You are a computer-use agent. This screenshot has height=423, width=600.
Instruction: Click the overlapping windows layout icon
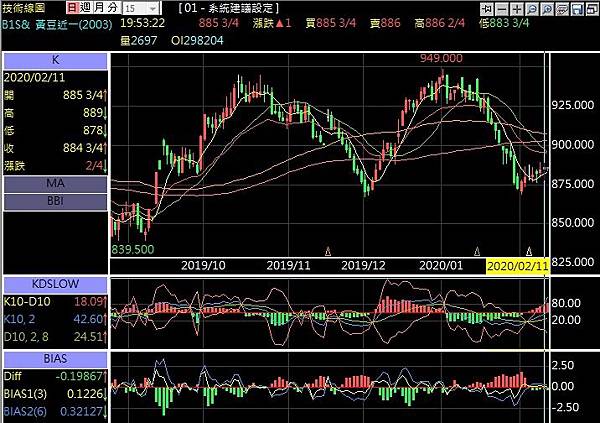coord(592,9)
